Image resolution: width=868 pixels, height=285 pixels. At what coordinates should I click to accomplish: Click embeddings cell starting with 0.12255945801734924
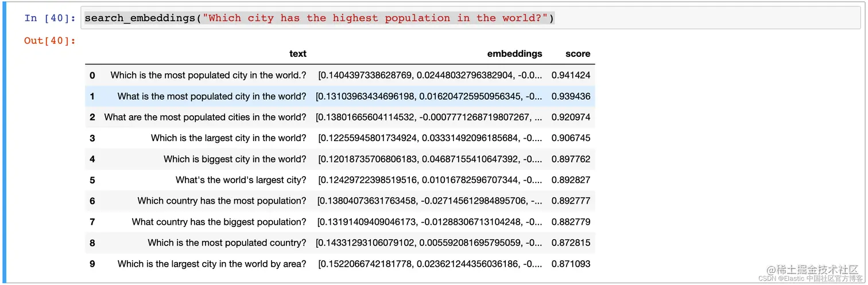431,138
